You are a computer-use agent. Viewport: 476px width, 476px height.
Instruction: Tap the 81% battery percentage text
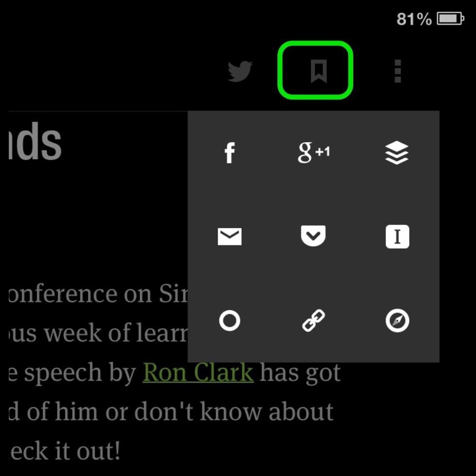(414, 19)
